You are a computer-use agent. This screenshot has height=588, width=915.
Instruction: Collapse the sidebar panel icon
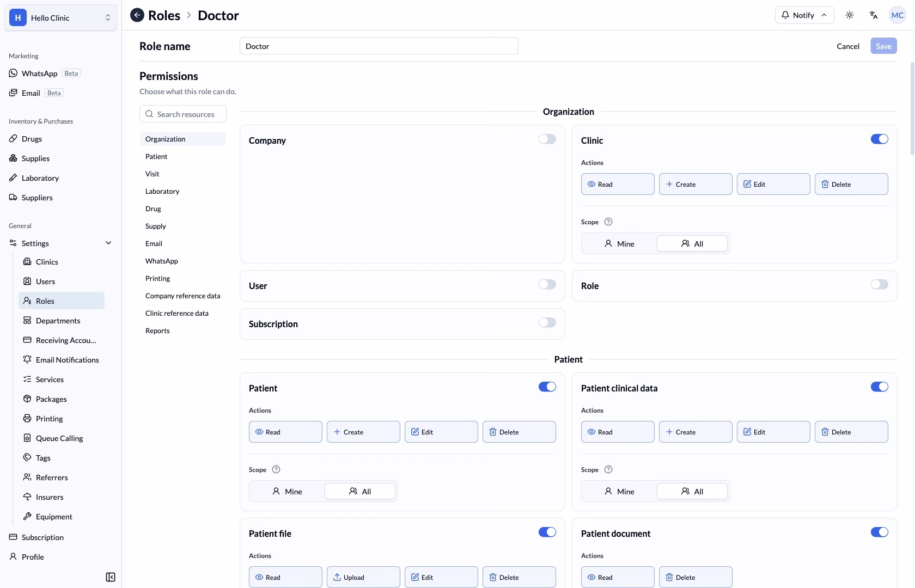(111, 577)
